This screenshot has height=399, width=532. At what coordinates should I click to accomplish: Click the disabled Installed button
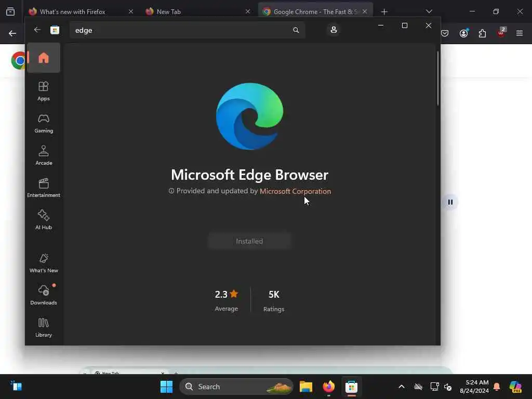249,241
